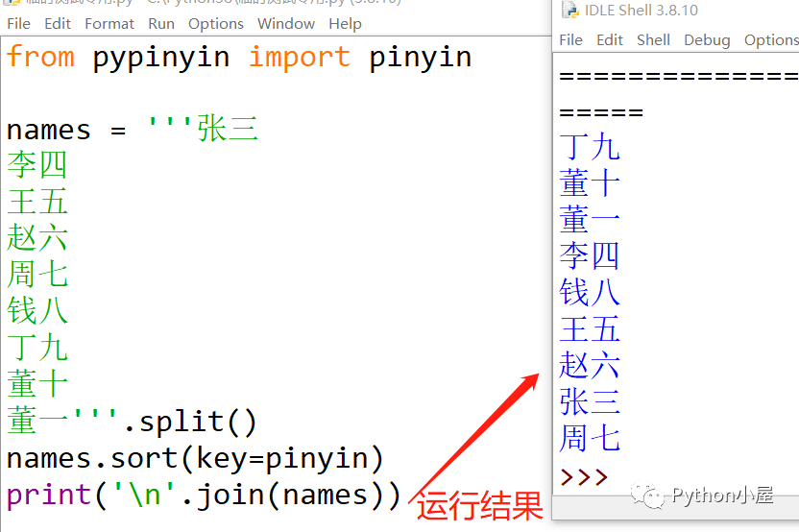This screenshot has height=532, width=799.
Task: Click '赵六' in the shell output
Action: (x=589, y=365)
